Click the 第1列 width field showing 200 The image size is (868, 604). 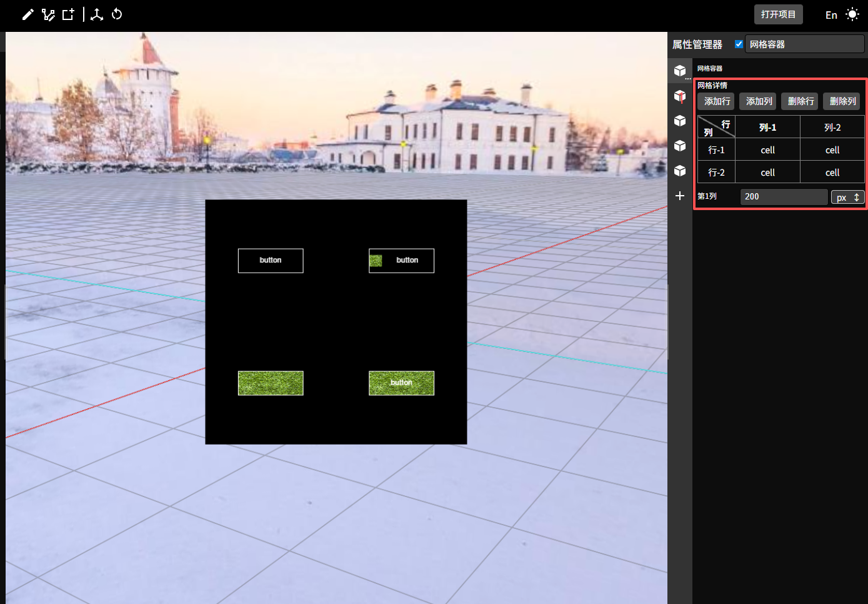784,196
